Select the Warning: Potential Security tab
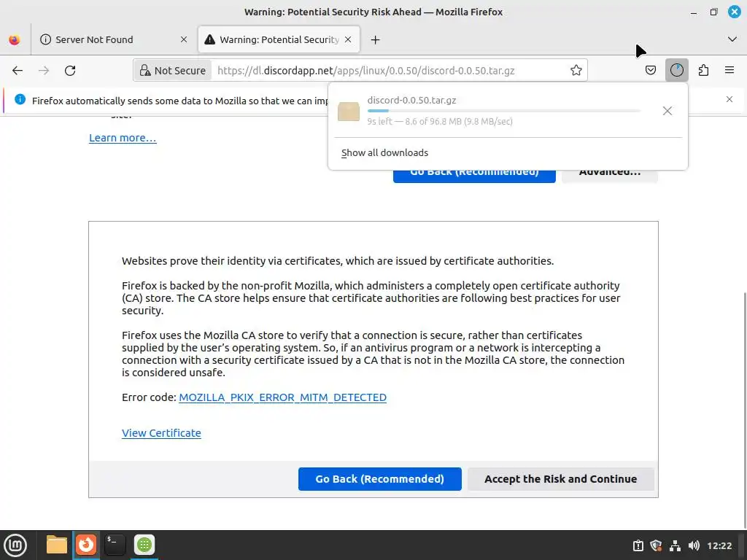 click(x=279, y=39)
